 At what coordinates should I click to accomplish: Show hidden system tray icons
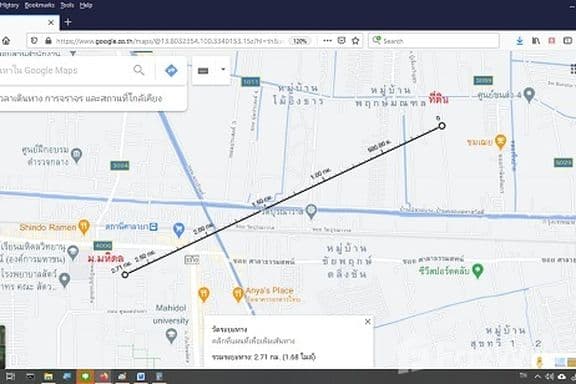[x=537, y=377]
